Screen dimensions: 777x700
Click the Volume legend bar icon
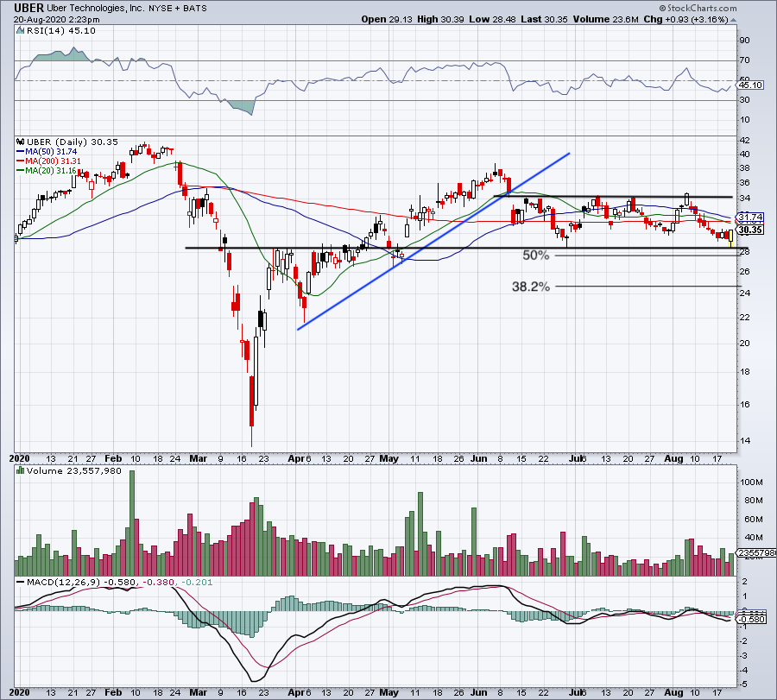pyautogui.click(x=21, y=471)
